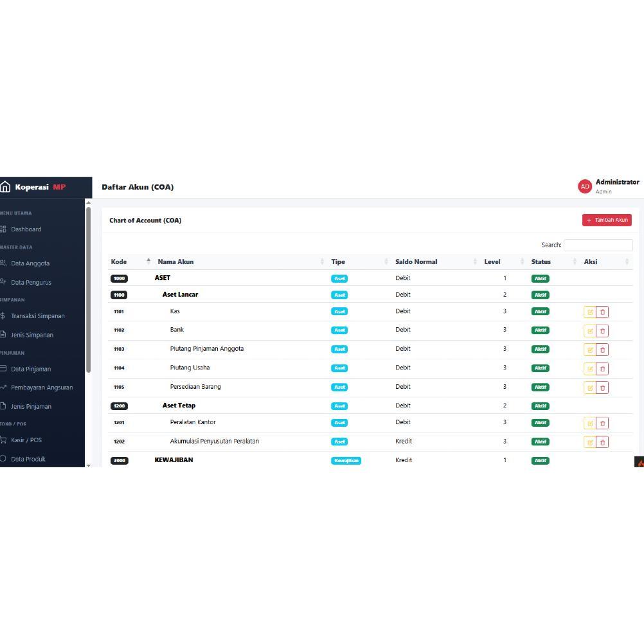Image resolution: width=644 pixels, height=644 pixels.
Task: Delete the Bank account row
Action: pyautogui.click(x=602, y=331)
